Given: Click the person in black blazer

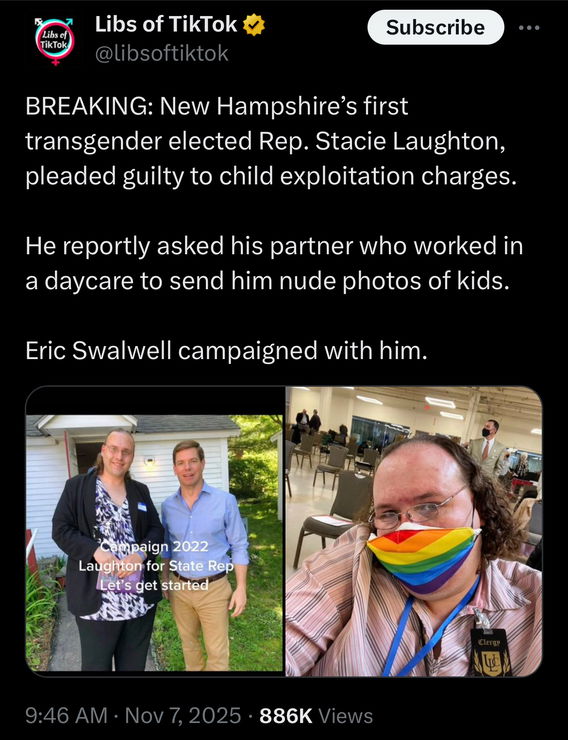Looking at the screenshot, I should pos(108,550).
